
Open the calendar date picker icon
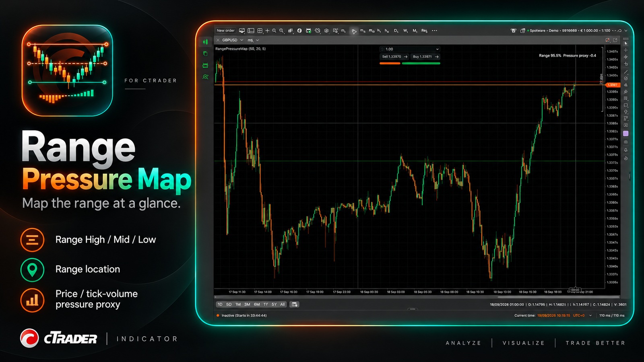[295, 304]
